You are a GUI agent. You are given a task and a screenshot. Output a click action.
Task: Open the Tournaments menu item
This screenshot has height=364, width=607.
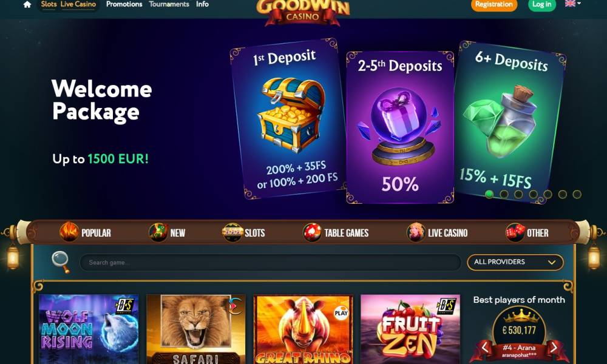pos(169,4)
